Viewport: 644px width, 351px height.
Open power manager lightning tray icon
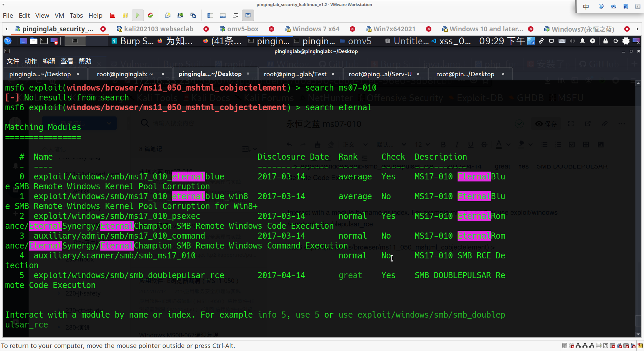click(593, 41)
